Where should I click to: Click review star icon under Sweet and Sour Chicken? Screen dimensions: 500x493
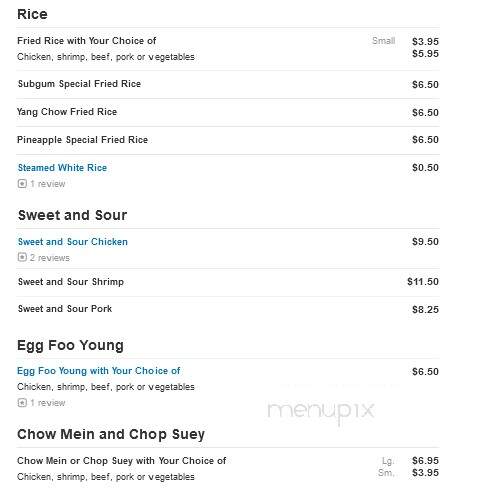point(22,257)
